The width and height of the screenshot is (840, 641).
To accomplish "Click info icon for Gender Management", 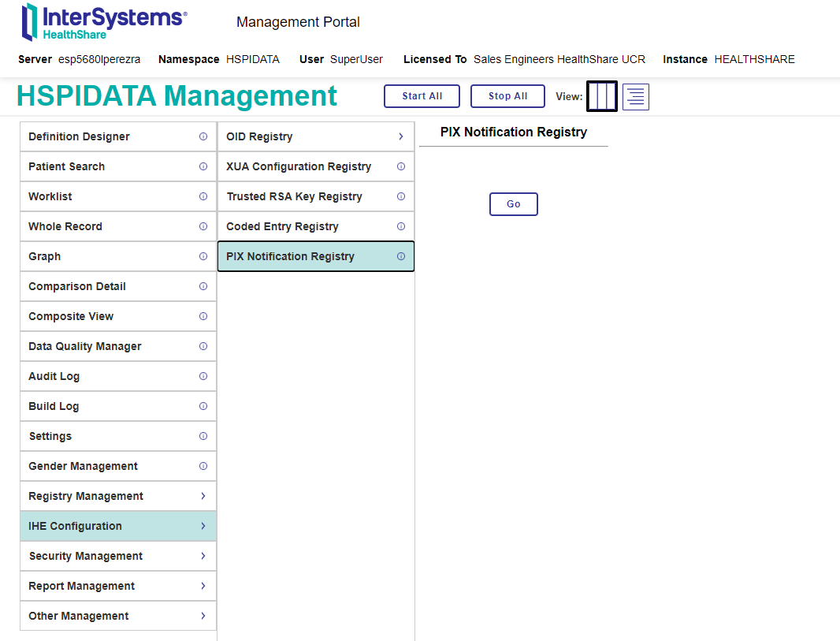I will (x=203, y=467).
